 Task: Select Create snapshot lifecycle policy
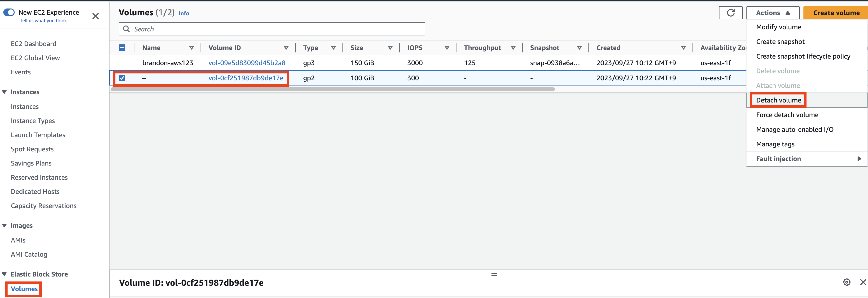(803, 56)
